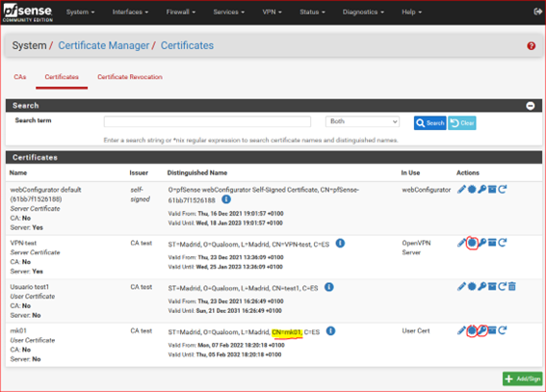Renew the VPN-test certificate refresh icon
Viewport: 546px width, 392px height.
tap(502, 243)
